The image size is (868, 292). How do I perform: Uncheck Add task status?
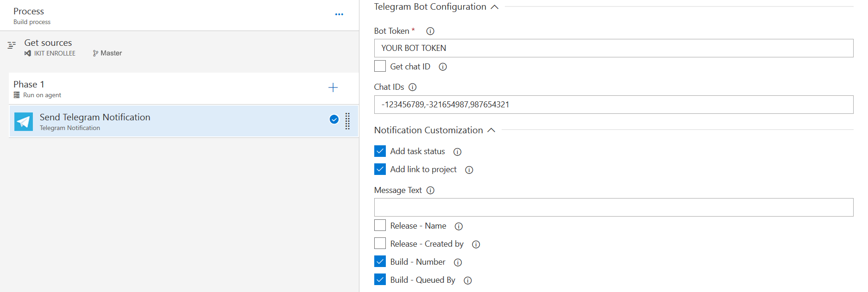[x=380, y=151]
